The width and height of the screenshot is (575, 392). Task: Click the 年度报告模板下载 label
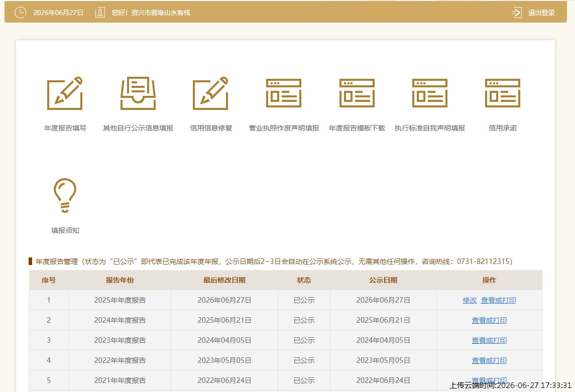pyautogui.click(x=357, y=128)
